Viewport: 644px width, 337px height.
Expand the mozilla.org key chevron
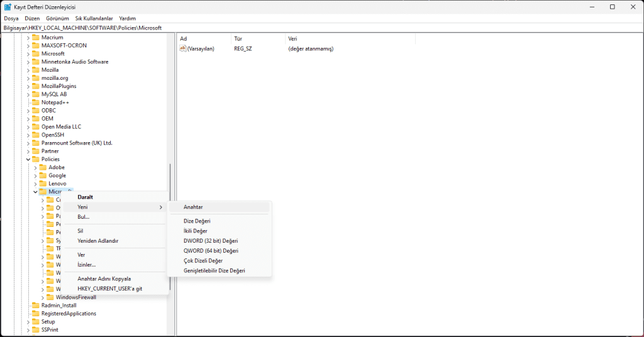pos(28,78)
